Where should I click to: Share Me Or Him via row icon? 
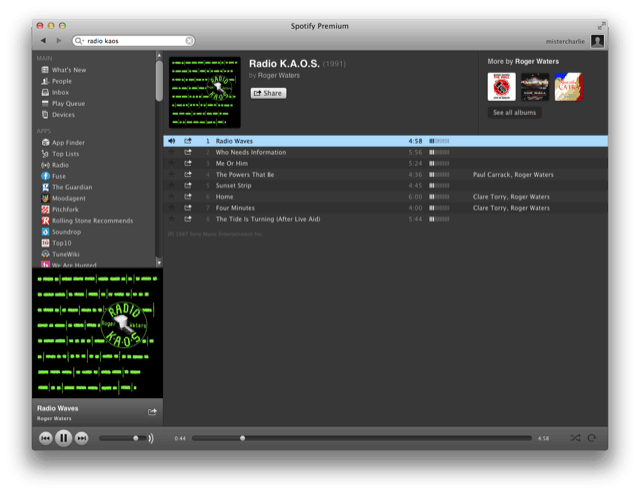[x=188, y=163]
